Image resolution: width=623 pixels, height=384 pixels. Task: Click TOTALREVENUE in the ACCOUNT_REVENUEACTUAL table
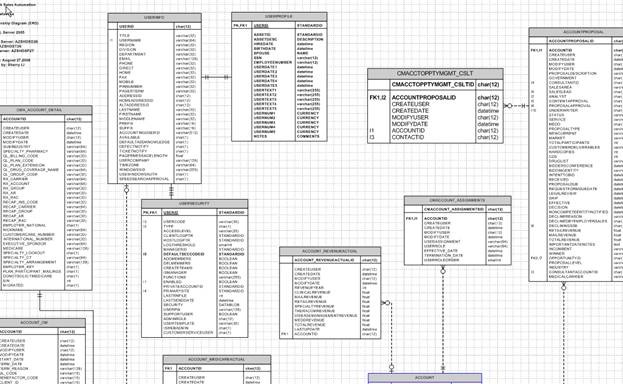[310, 325]
